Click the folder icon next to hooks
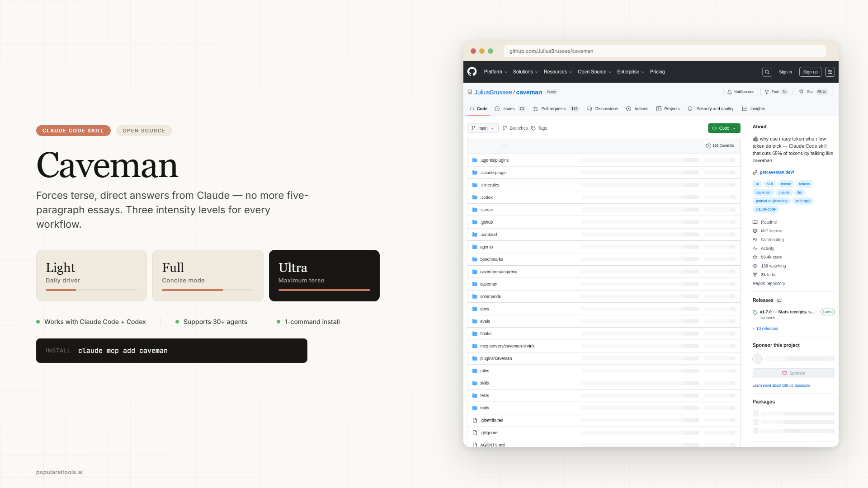The height and width of the screenshot is (488, 868). point(475,334)
